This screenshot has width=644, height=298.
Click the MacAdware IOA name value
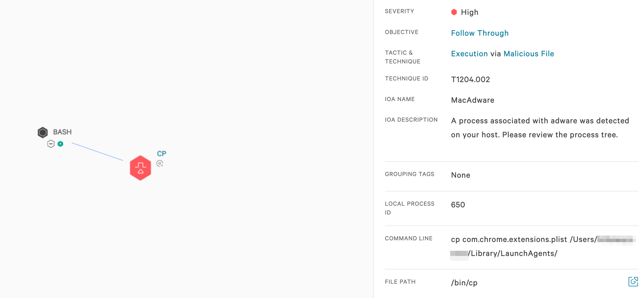tap(473, 100)
